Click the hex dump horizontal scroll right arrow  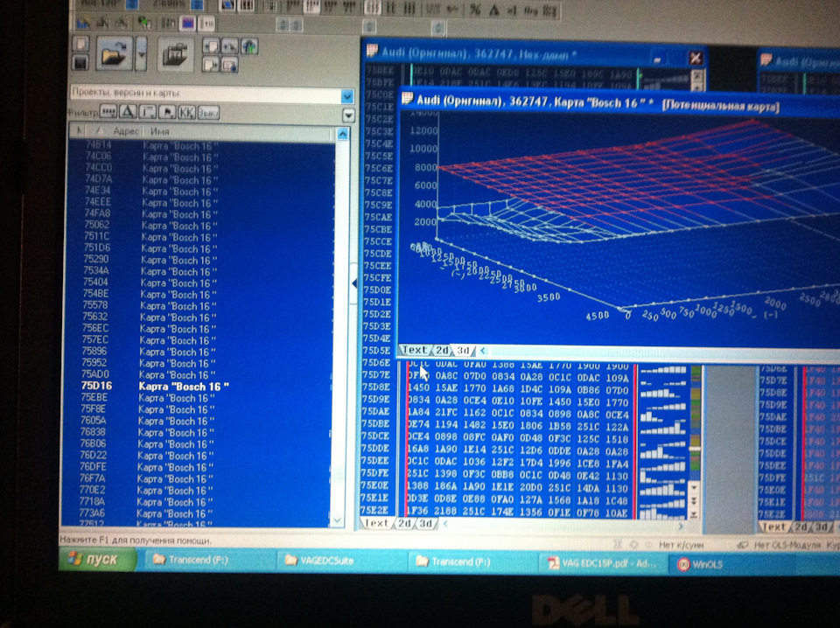click(x=681, y=527)
